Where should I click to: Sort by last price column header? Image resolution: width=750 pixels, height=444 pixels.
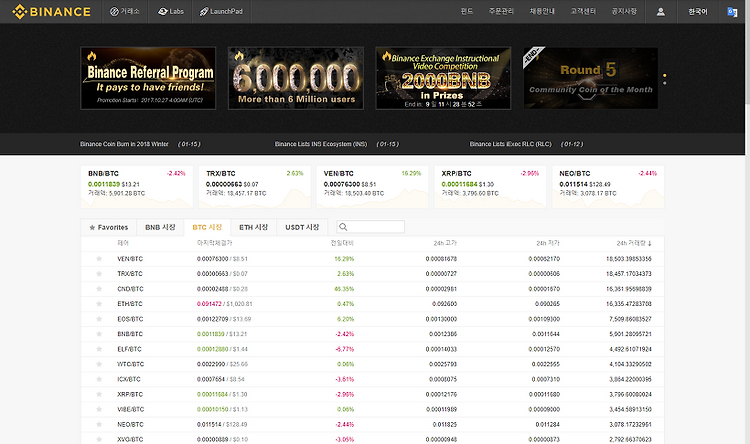click(215, 243)
